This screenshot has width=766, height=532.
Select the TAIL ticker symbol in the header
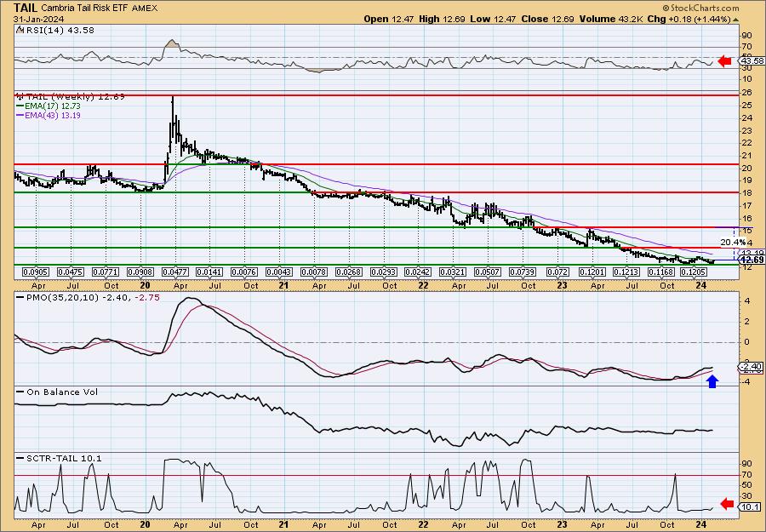26,8
